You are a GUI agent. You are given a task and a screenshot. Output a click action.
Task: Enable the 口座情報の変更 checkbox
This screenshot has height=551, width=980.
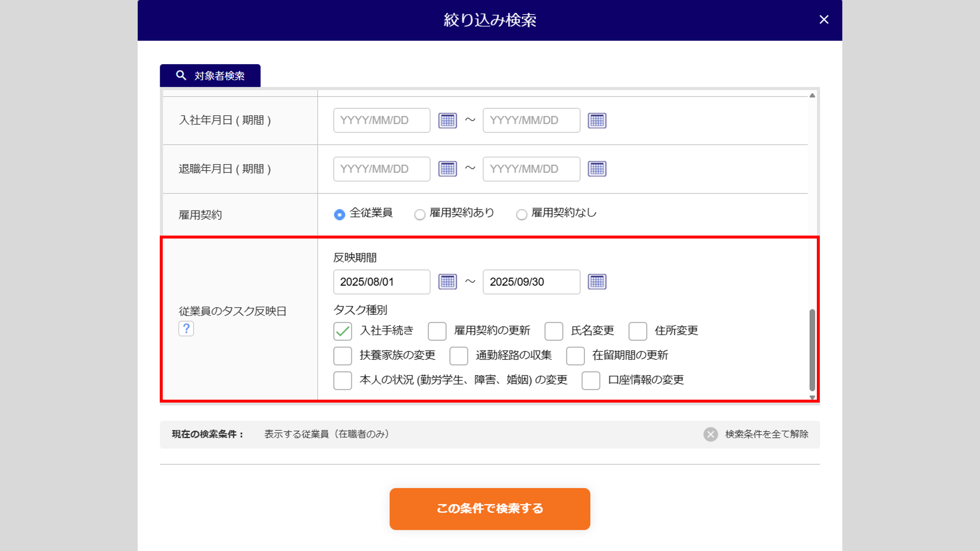590,380
